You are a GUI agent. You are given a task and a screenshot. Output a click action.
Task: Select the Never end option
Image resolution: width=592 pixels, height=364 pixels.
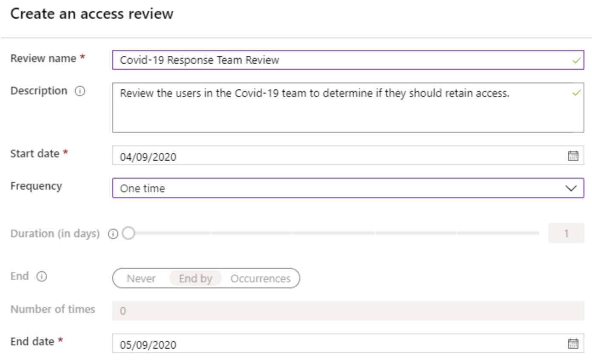coord(141,279)
